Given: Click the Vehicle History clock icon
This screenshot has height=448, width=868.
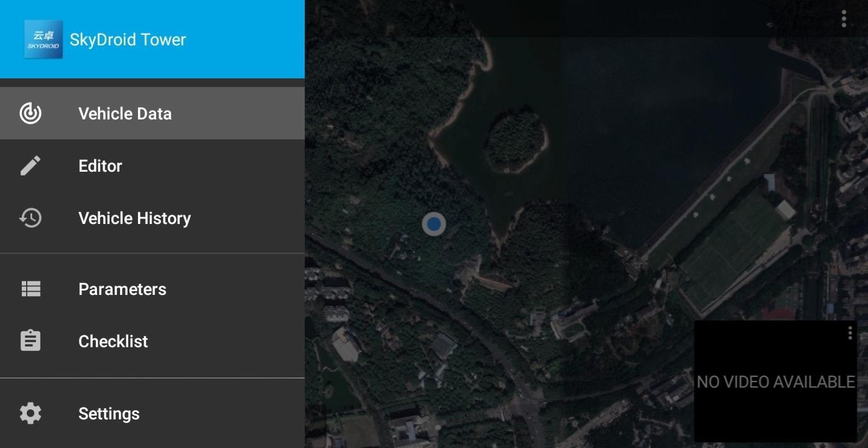Looking at the screenshot, I should 30,218.
